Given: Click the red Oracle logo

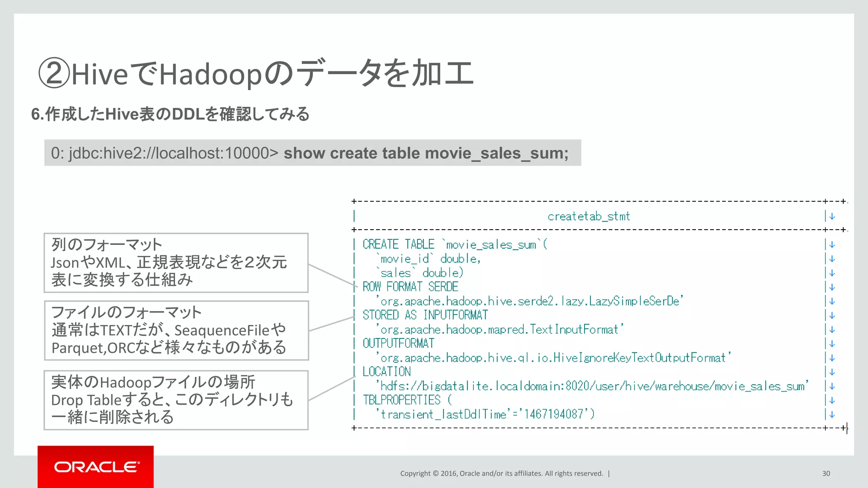Looking at the screenshot, I should point(96,466).
